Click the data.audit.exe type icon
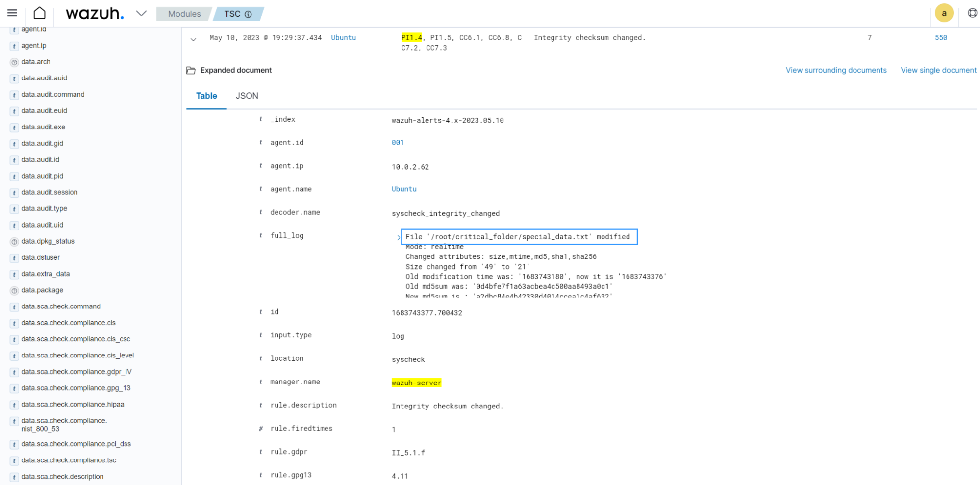Viewport: 980px width, 485px height. click(14, 128)
